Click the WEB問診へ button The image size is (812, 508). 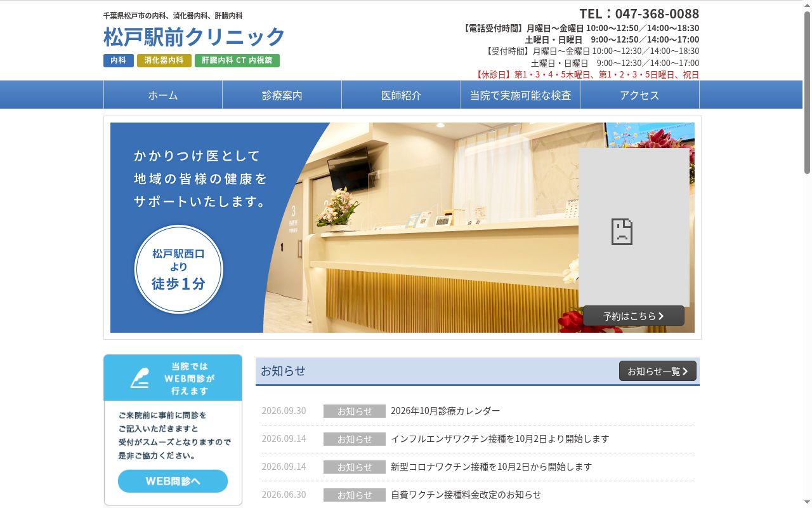tap(173, 481)
